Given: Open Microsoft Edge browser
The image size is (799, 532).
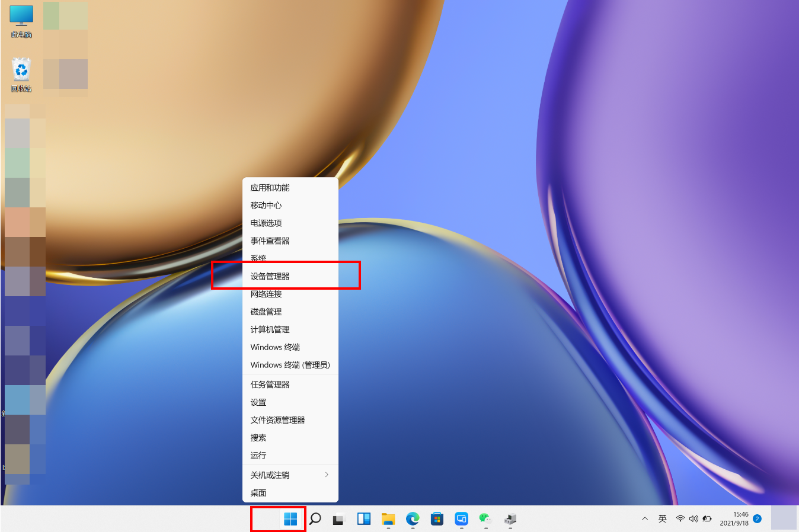Looking at the screenshot, I should [x=413, y=520].
